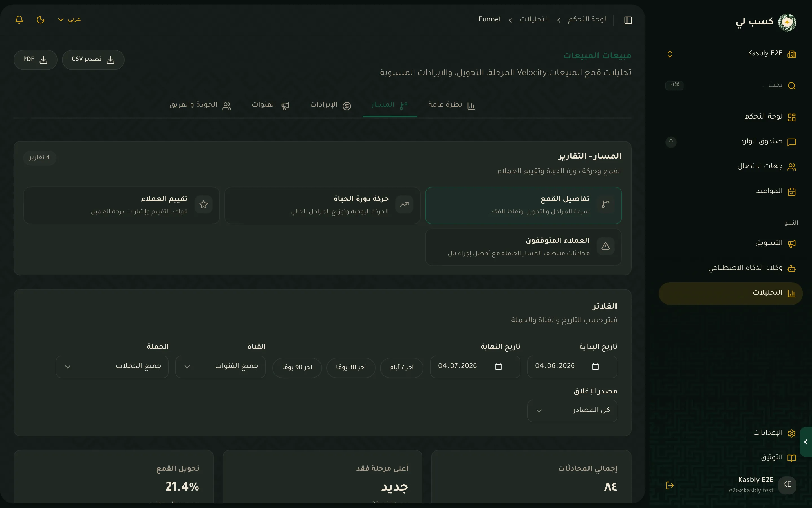Select آخر 30 يومًا preset

pyautogui.click(x=351, y=368)
